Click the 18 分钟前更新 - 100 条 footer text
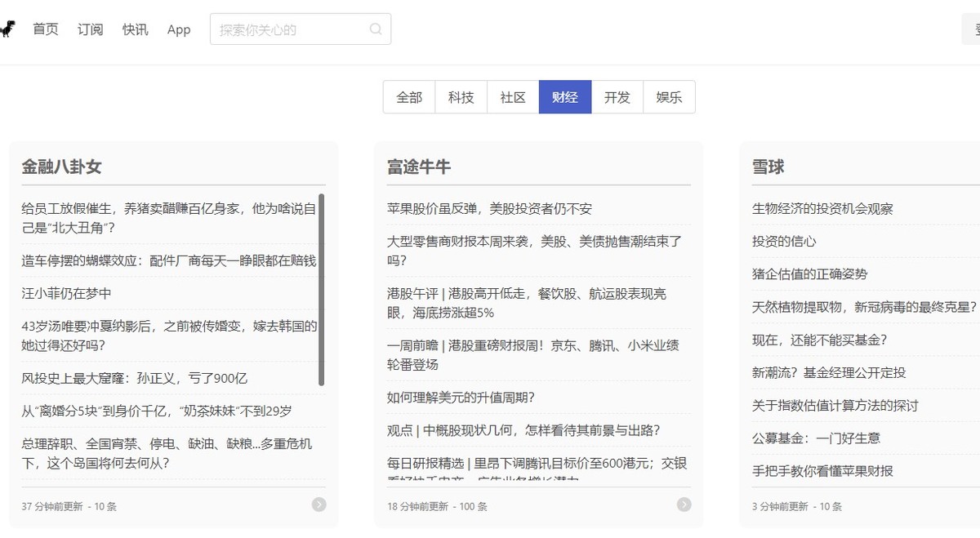 [x=438, y=506]
